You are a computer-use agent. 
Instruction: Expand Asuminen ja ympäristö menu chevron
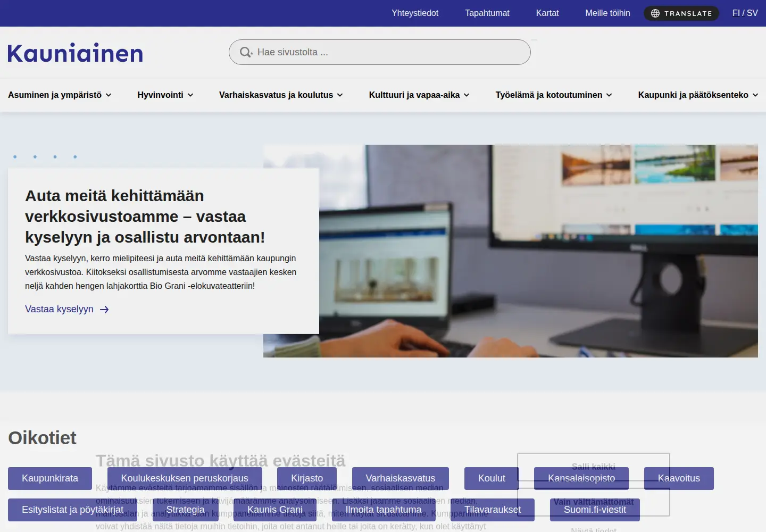[109, 95]
